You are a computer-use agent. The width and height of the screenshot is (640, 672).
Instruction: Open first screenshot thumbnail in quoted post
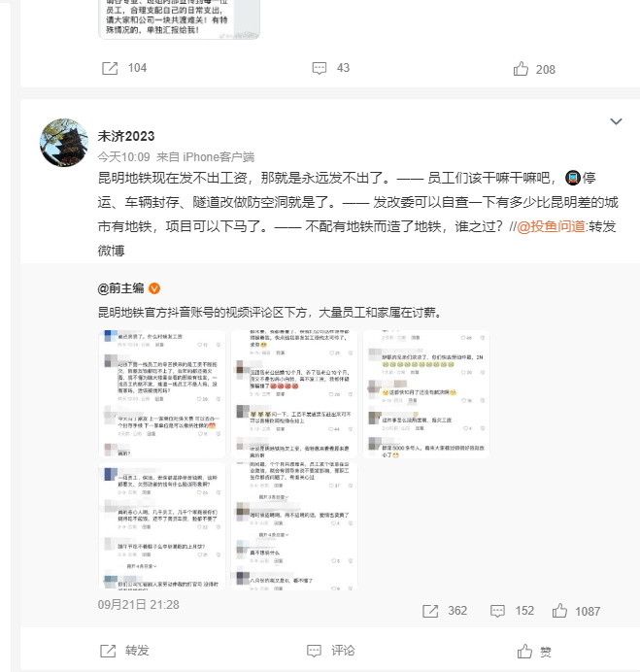(x=162, y=394)
